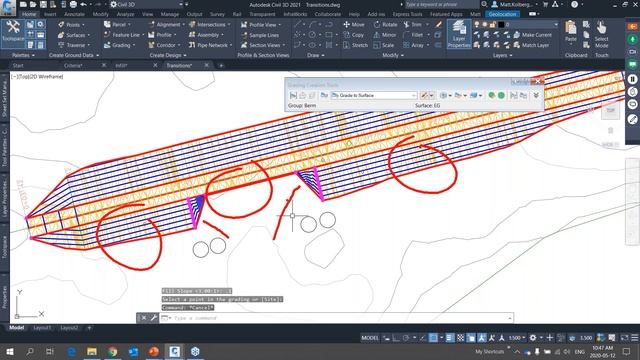Screen dimensions: 640x360
Task: Click the MODEL status bar button
Action: tap(370, 338)
